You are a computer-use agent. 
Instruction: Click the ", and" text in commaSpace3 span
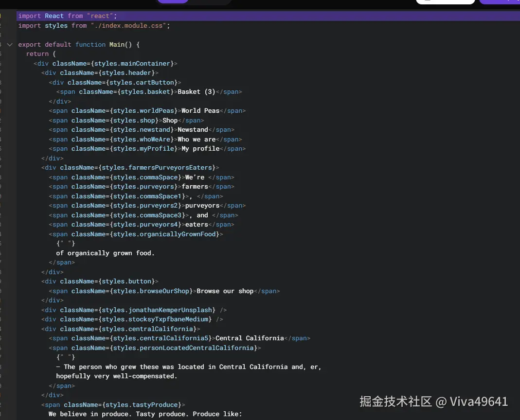[x=198, y=215]
